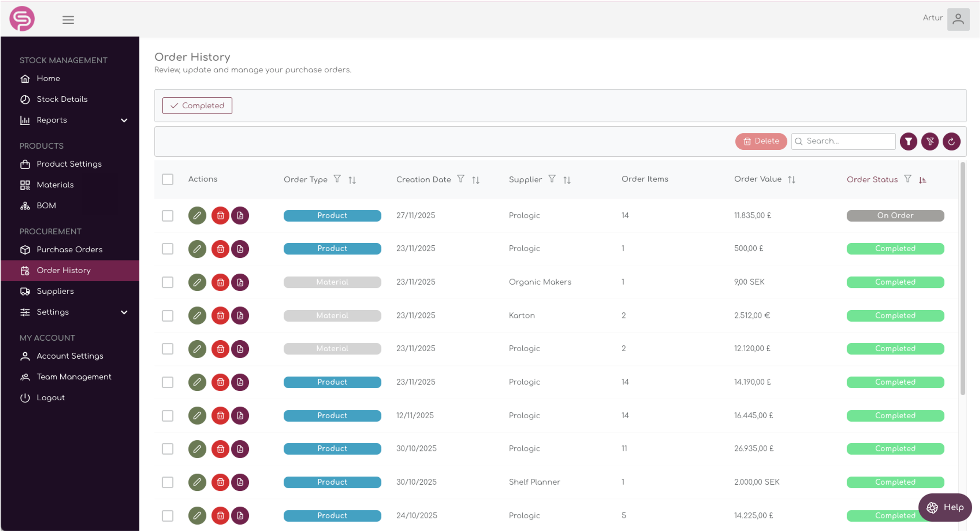Select BOM in the sidebar
Image resolution: width=980 pixels, height=532 pixels.
pos(46,205)
